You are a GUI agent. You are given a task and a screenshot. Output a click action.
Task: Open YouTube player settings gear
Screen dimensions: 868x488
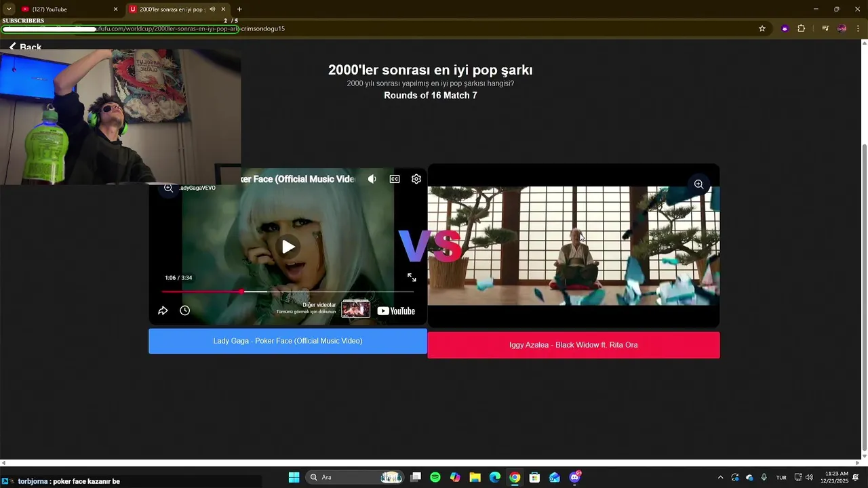point(416,179)
